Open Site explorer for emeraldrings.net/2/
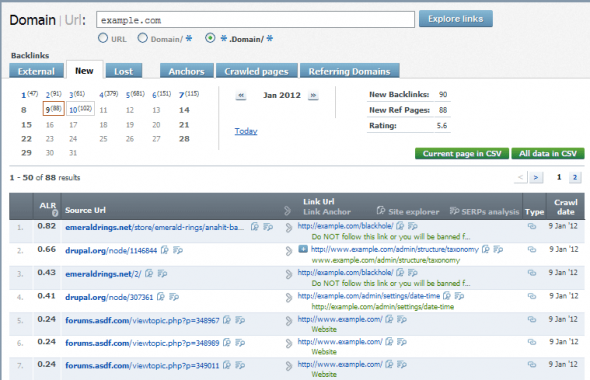 [x=149, y=274]
